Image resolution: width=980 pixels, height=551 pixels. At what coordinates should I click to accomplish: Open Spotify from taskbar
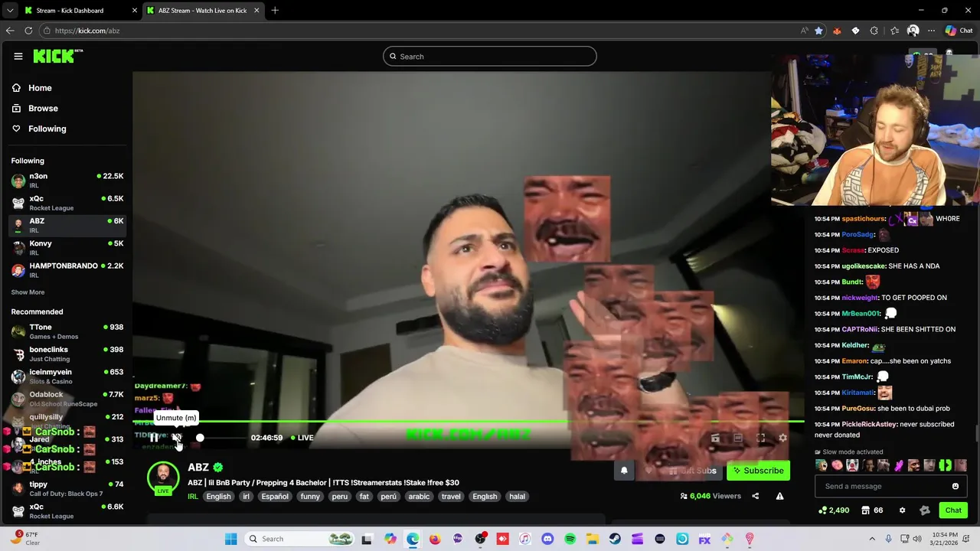570,539
